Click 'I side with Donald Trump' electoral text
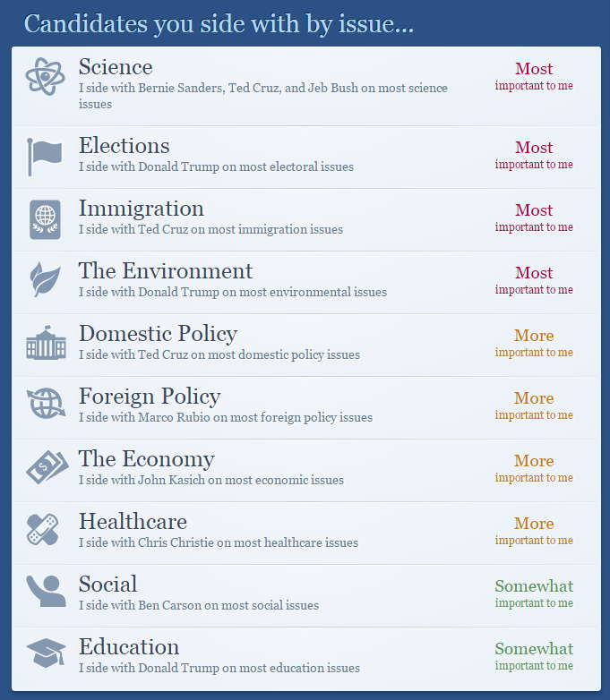610x700 pixels. click(x=216, y=166)
